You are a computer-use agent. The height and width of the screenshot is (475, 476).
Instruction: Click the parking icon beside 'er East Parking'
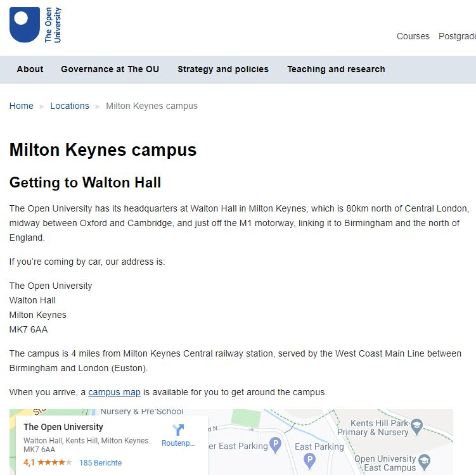tap(275, 445)
